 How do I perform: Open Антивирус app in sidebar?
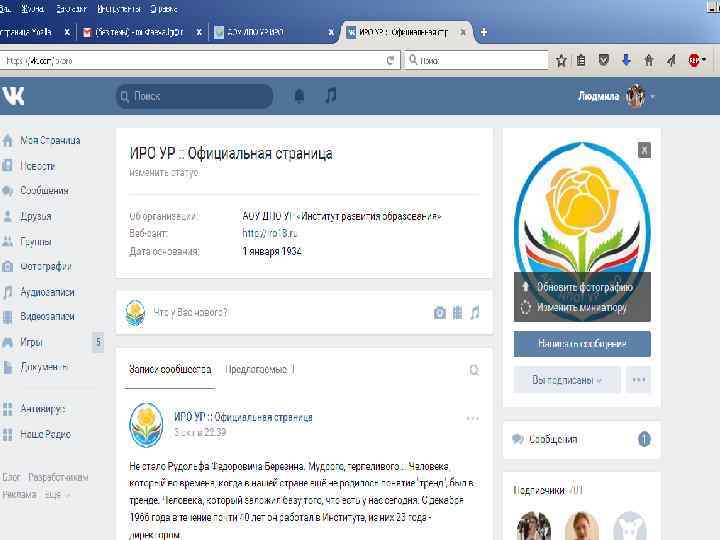tap(42, 409)
